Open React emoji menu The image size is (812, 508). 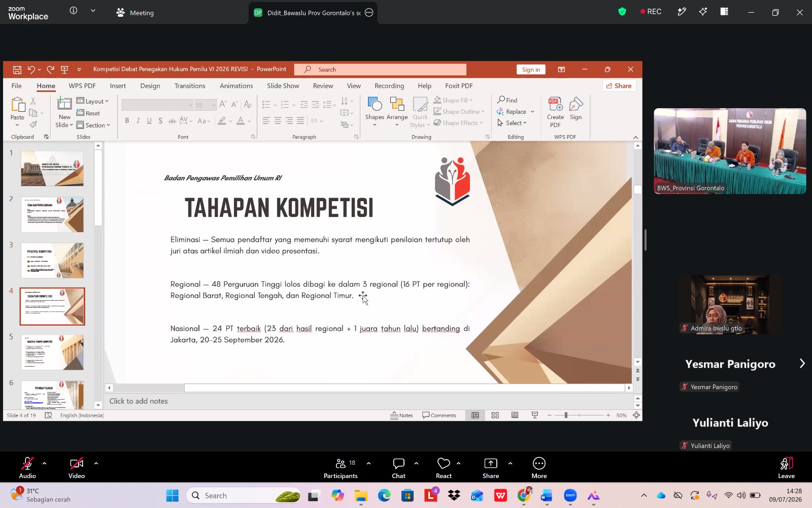444,468
